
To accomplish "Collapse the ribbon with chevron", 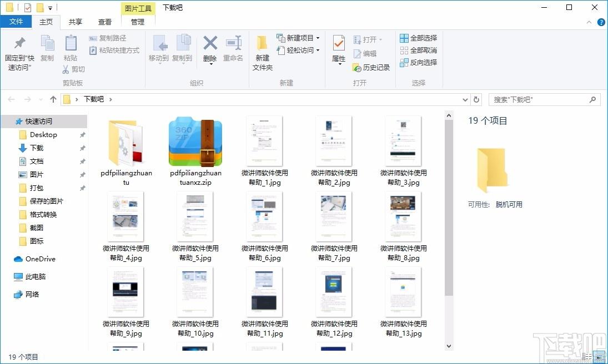I will [x=589, y=22].
